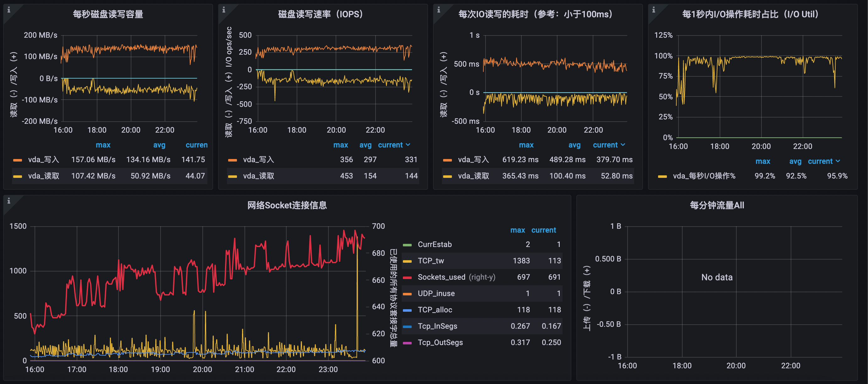
Task: Sort 每秒磁盘读写容量 legend by max
Action: click(x=103, y=145)
